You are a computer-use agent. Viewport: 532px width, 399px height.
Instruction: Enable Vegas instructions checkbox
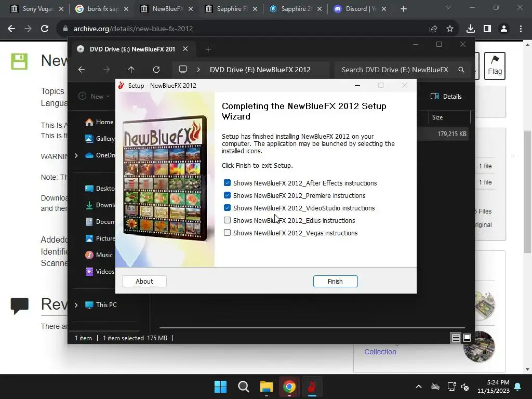point(228,233)
